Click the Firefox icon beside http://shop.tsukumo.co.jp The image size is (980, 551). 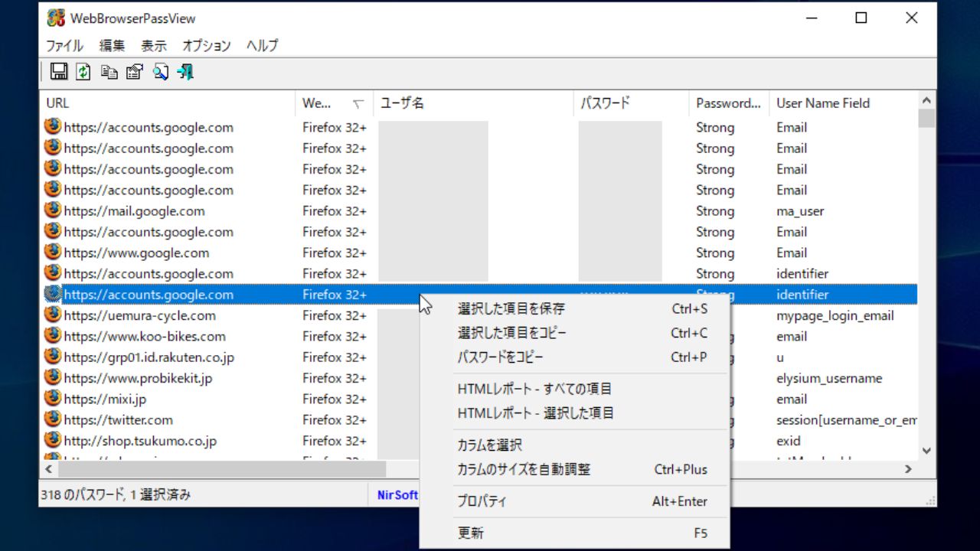(53, 440)
